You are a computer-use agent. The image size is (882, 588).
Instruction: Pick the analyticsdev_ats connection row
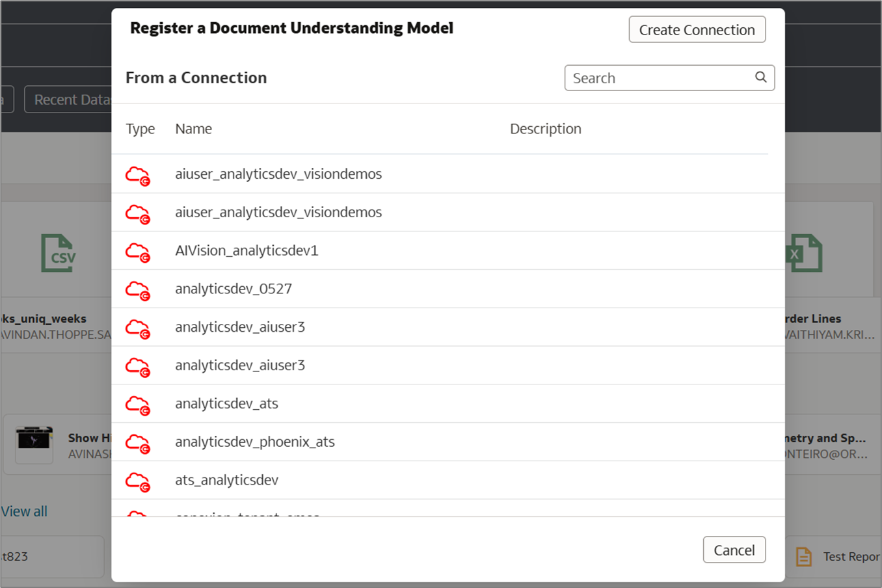[226, 404]
